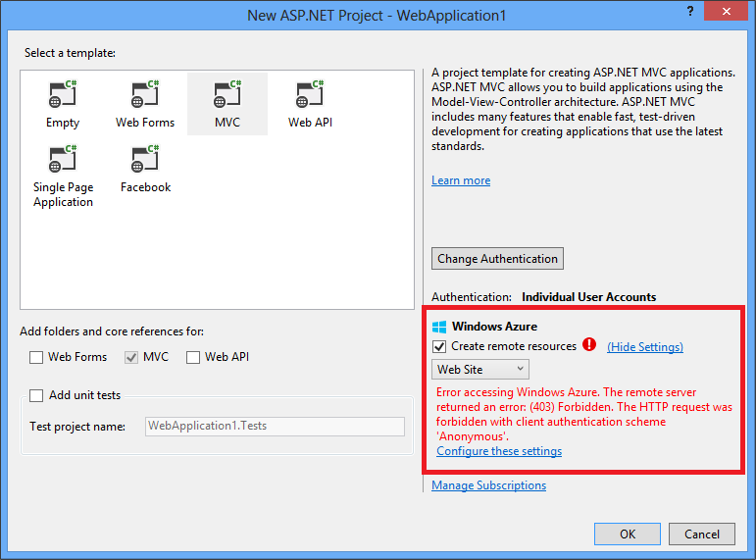756x560 pixels.
Task: Click the Individual User Accounts text
Action: [588, 297]
